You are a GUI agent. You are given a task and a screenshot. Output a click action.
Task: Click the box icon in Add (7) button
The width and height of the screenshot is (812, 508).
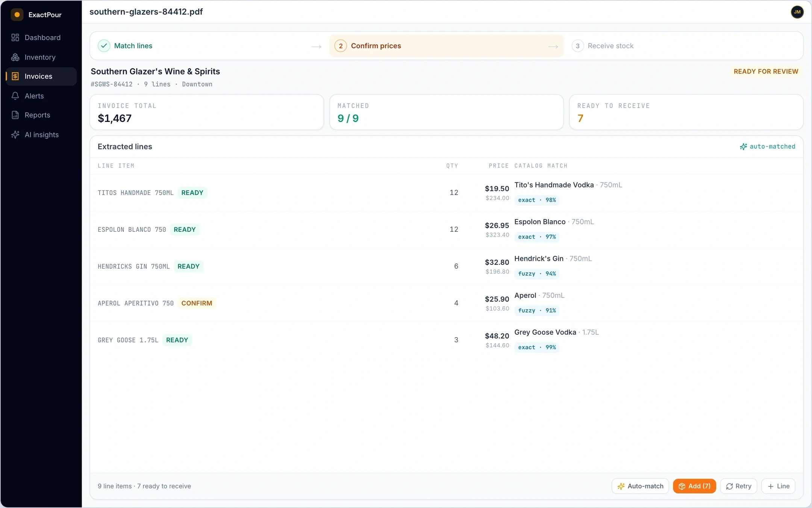click(682, 487)
